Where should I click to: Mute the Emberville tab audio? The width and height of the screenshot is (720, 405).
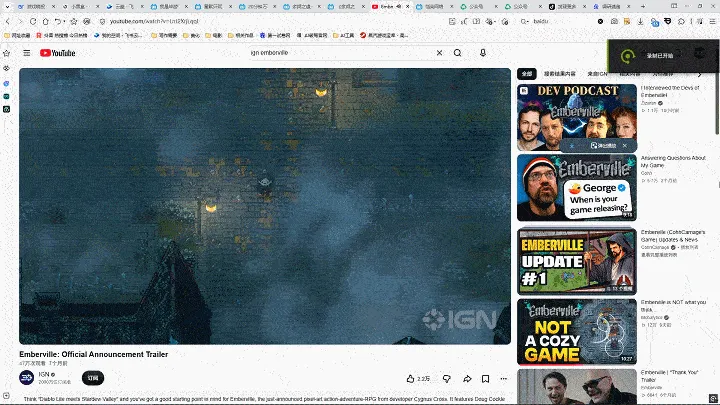pos(399,6)
